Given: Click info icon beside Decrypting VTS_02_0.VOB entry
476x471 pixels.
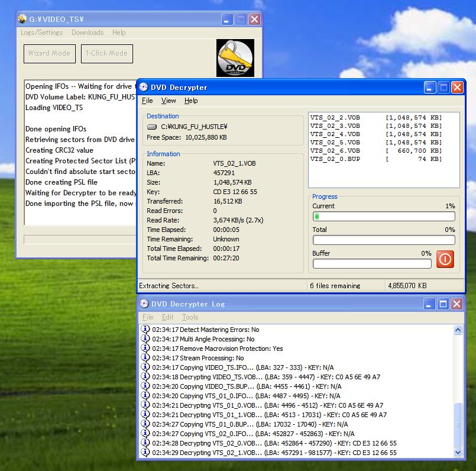Looking at the screenshot, I should 145,443.
